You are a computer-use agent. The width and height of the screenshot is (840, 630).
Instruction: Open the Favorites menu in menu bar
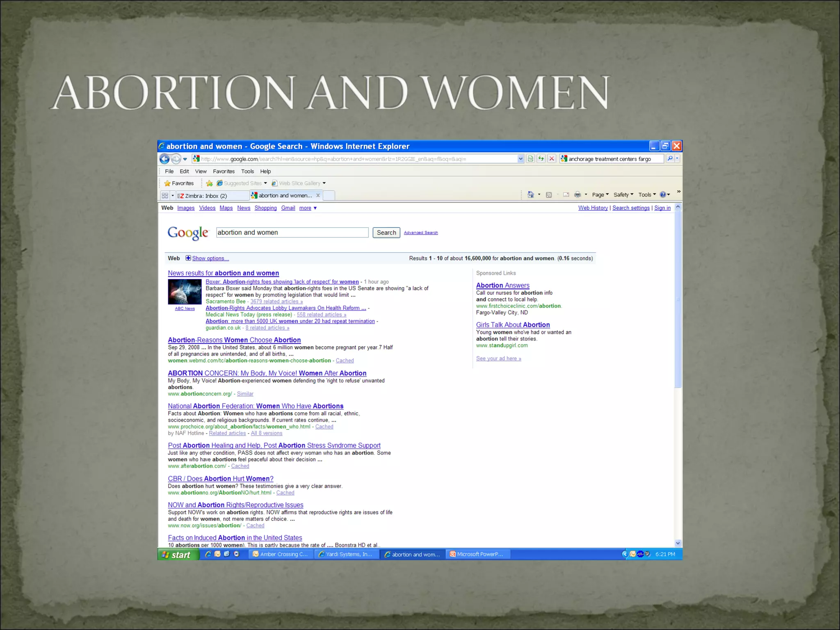pos(224,171)
